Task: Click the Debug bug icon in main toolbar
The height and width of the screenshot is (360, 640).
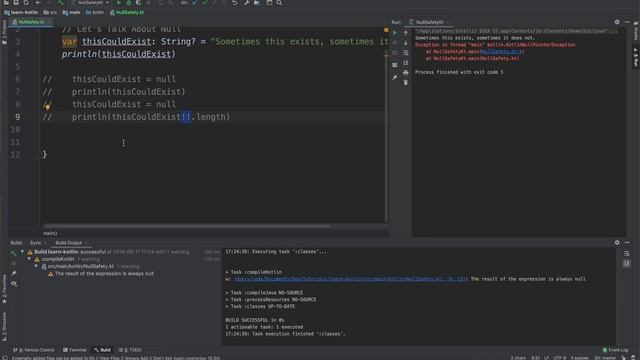Action: pos(129,2)
